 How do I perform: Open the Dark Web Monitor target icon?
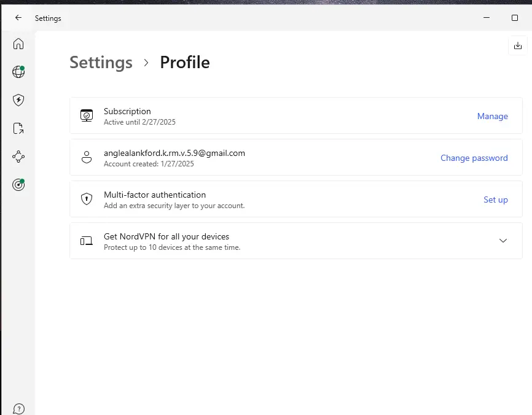(18, 185)
